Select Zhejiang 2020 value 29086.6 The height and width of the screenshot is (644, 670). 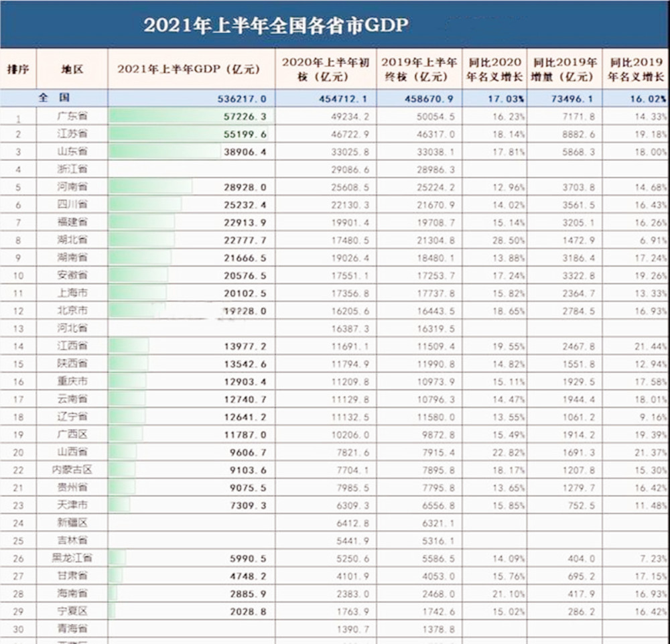pyautogui.click(x=350, y=170)
